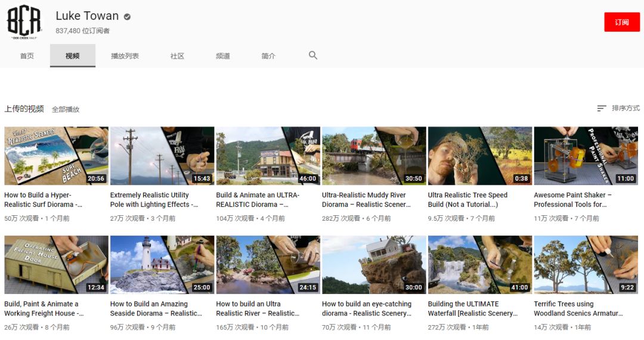Click the 全部播放 play all link
Viewport: 644px width, 340px height.
click(x=66, y=109)
